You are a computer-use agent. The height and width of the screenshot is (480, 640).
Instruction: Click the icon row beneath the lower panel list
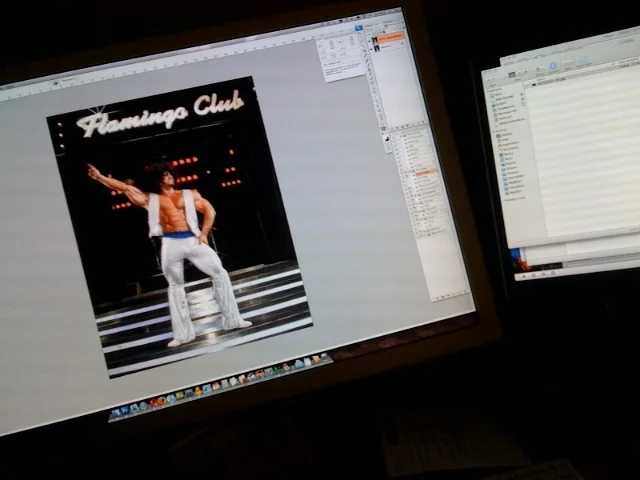452,295
